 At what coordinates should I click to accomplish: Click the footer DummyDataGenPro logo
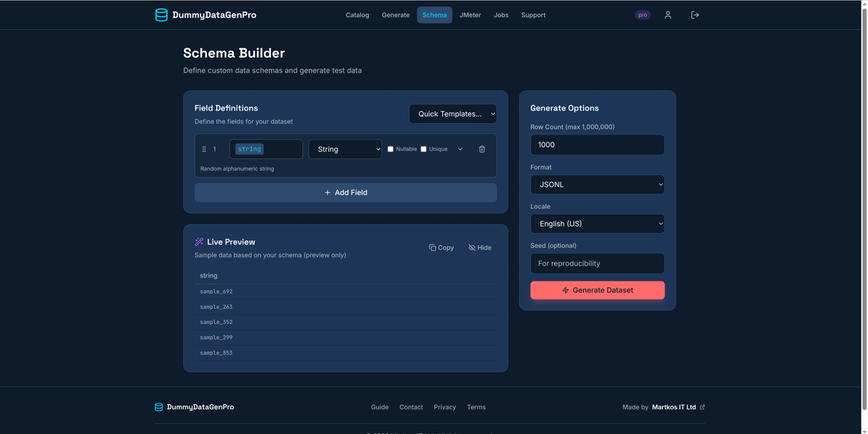[x=159, y=407]
